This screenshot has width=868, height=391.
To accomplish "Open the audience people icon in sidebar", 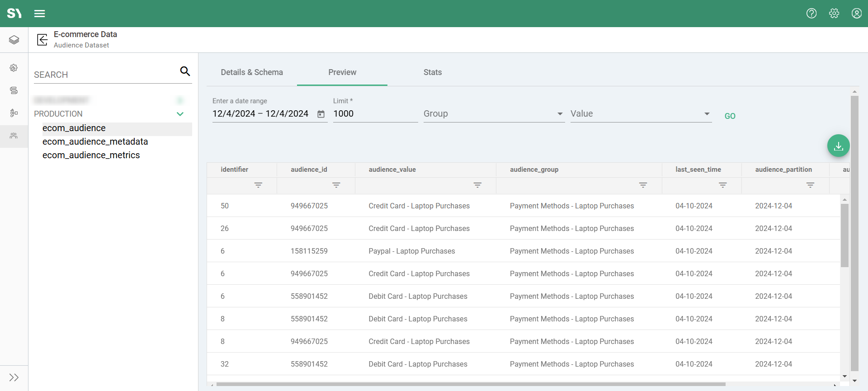I will pyautogui.click(x=14, y=136).
